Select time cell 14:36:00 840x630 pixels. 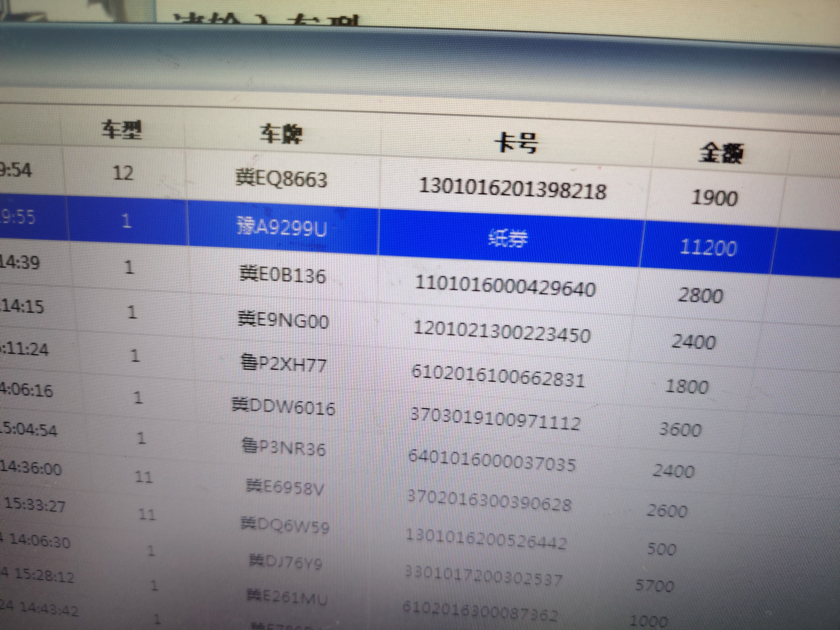(x=31, y=468)
